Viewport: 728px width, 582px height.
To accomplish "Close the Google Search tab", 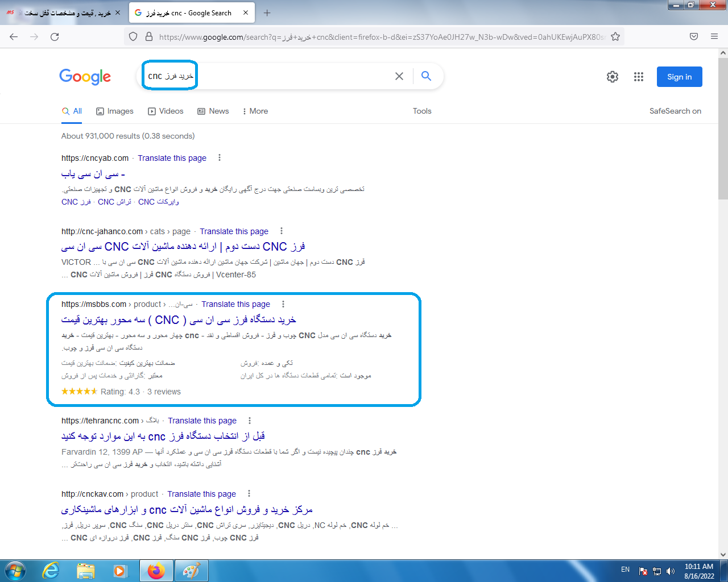I will tap(246, 13).
